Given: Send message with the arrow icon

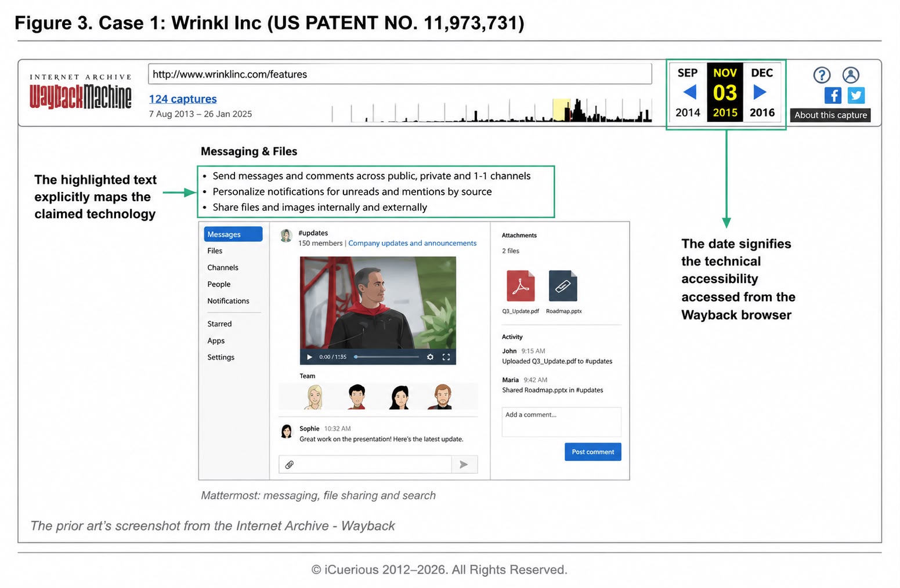Looking at the screenshot, I should point(464,464).
